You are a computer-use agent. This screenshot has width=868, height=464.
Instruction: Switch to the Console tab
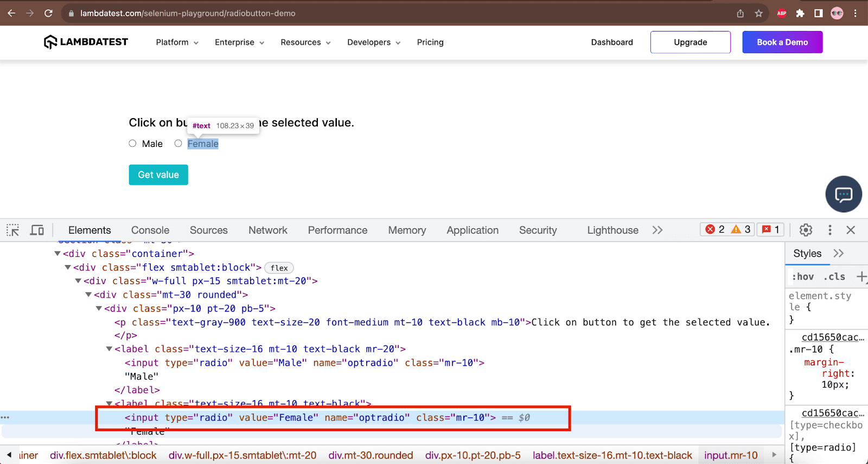pyautogui.click(x=150, y=230)
